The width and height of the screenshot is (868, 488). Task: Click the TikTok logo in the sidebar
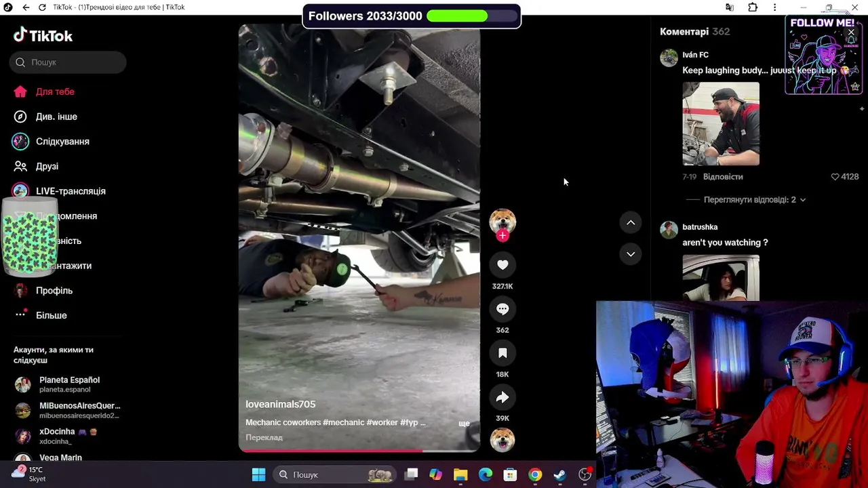click(x=43, y=35)
